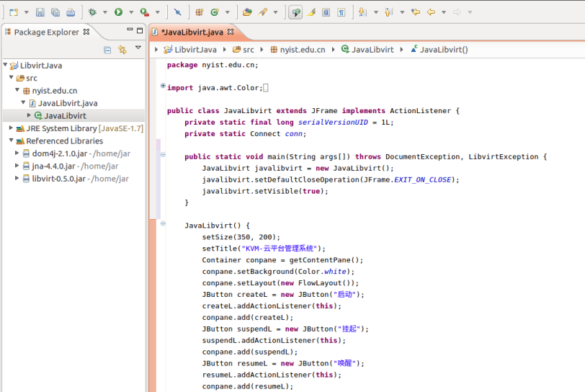Open the Package Explorer View Menu
The height and width of the screenshot is (392, 585).
click(x=138, y=48)
